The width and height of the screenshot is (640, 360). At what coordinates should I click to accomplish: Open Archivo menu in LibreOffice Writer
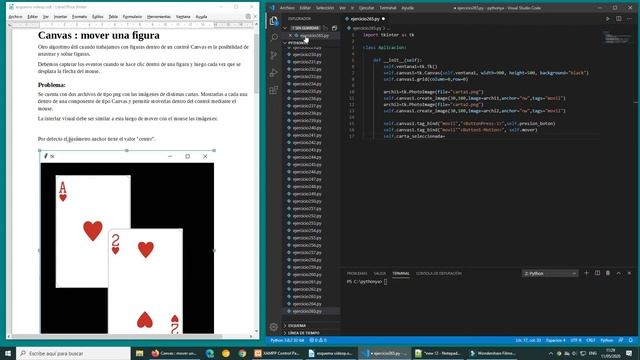click(15, 17)
